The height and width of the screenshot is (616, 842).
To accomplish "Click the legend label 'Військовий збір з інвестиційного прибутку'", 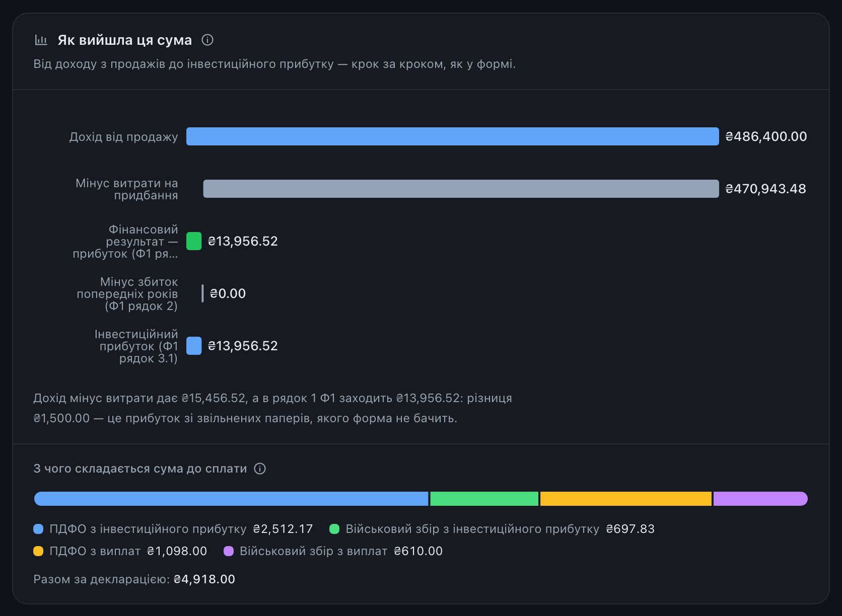I will 472,529.
